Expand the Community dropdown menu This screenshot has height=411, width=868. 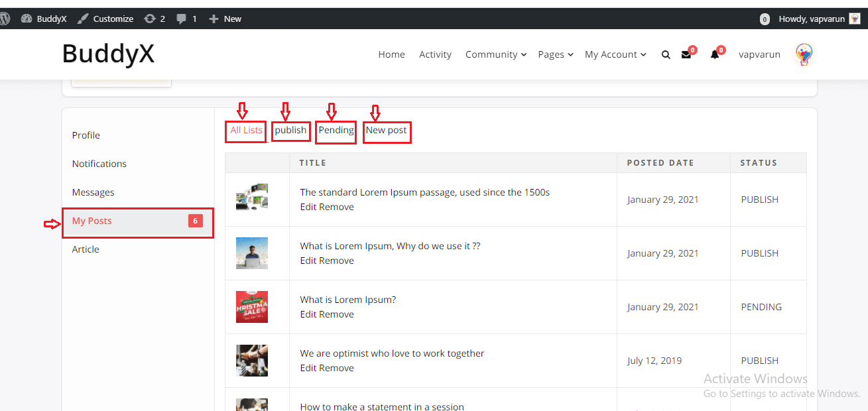pyautogui.click(x=495, y=54)
